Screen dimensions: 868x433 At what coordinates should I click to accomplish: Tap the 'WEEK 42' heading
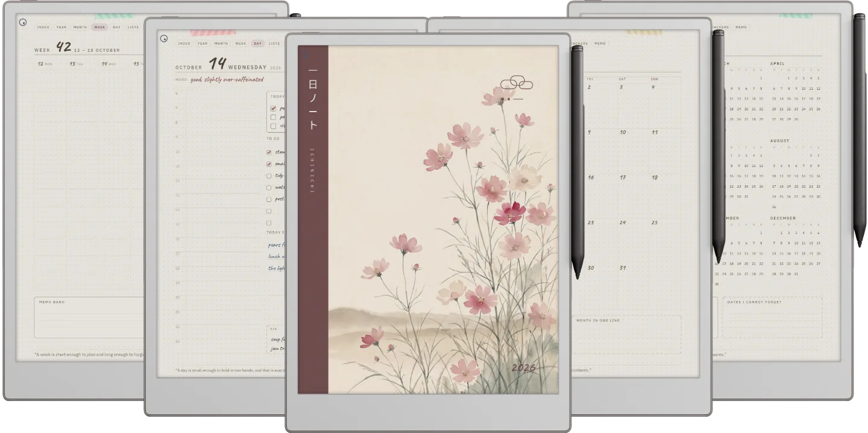pos(53,48)
